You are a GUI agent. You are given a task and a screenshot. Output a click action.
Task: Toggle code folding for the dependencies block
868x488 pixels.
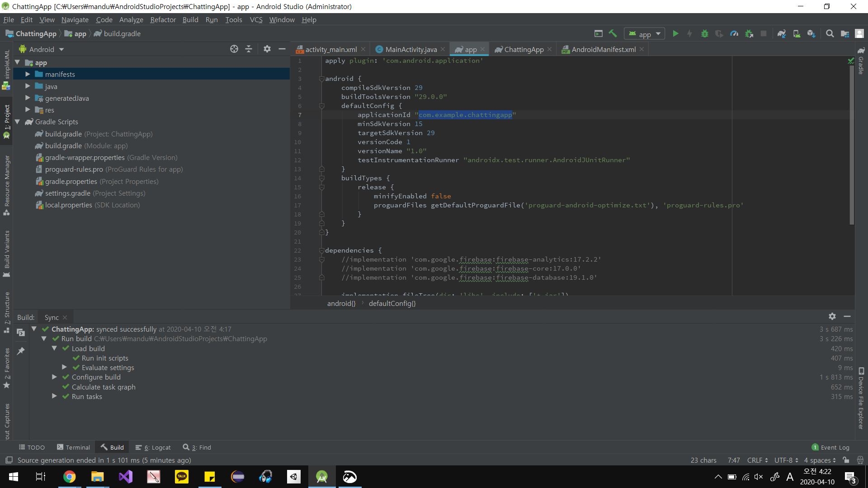coord(321,250)
